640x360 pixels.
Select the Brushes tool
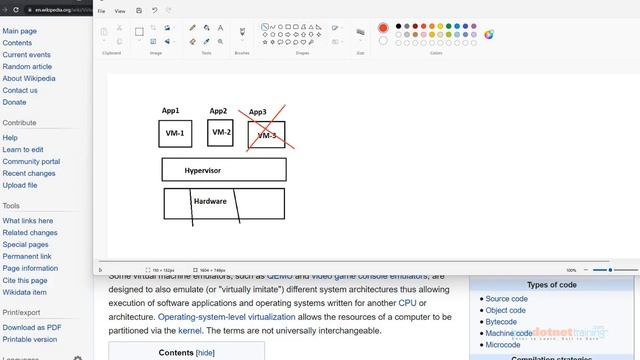(242, 31)
